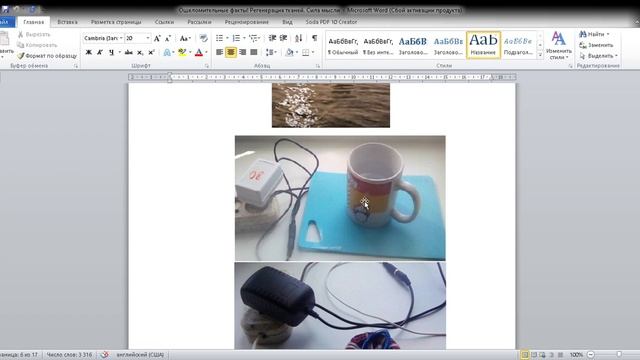This screenshot has height=360, width=640.
Task: Apply the Название style
Action: pyautogui.click(x=483, y=45)
